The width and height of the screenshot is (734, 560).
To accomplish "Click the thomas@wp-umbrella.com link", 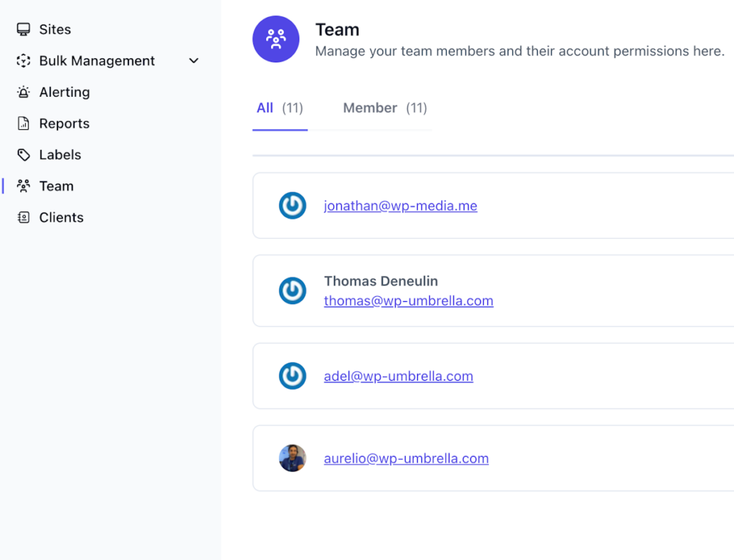I will click(x=409, y=300).
